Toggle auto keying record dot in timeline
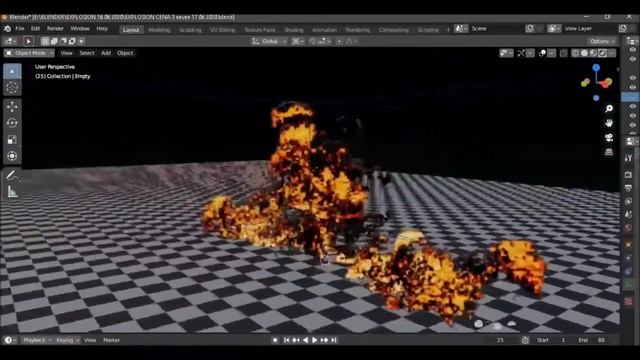 (275, 340)
